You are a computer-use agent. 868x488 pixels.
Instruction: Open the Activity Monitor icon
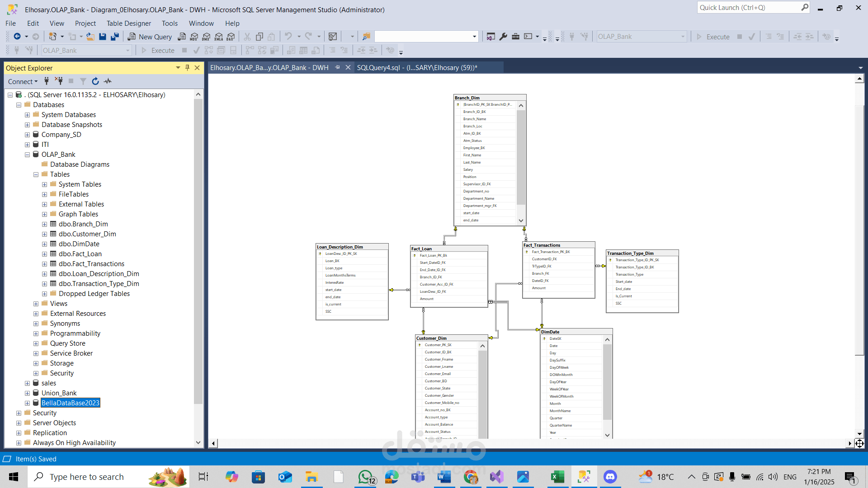tap(108, 81)
